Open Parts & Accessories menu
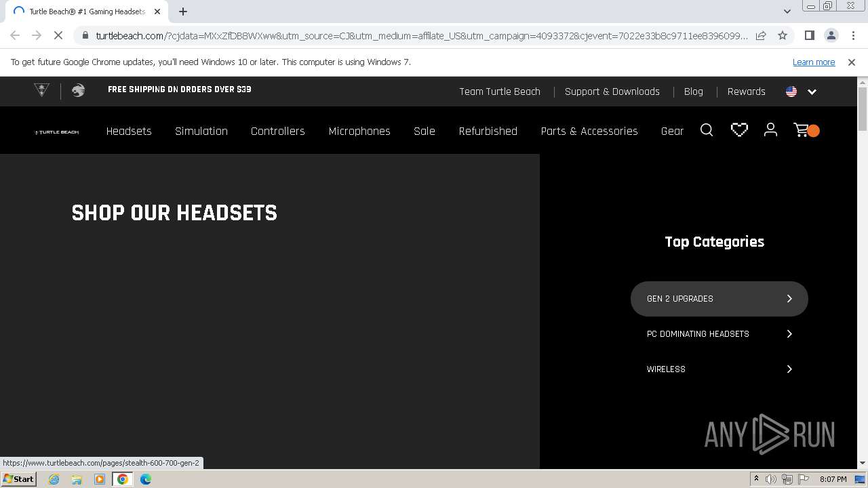The image size is (868, 488). 589,131
